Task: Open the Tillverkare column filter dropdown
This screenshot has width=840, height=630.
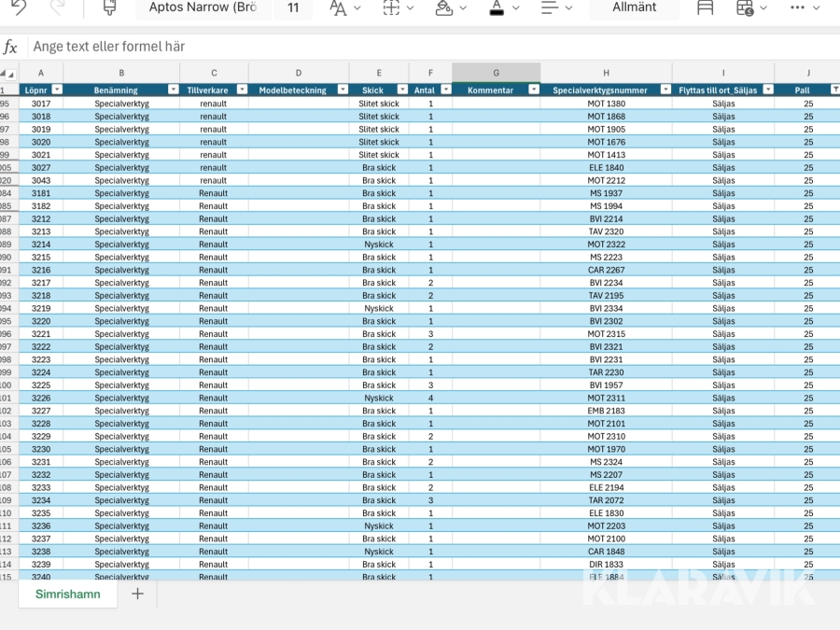Action: coord(242,90)
